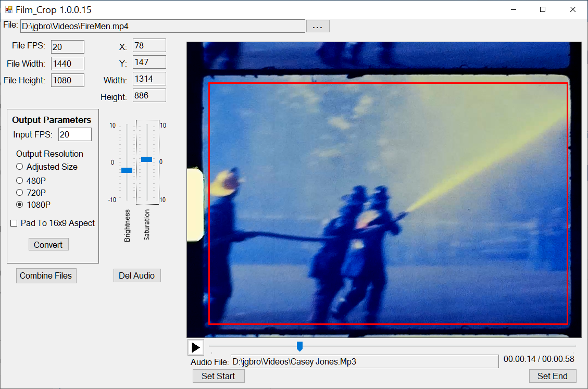
Task: Click the video timeline position marker
Action: pos(299,346)
